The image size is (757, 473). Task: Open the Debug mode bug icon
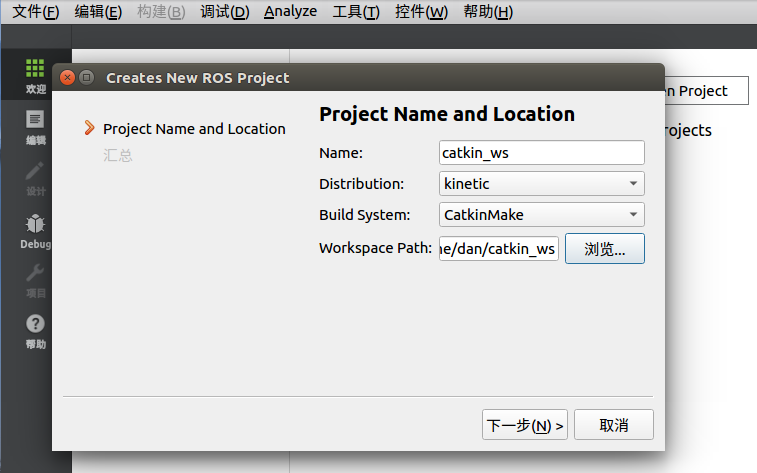35,224
